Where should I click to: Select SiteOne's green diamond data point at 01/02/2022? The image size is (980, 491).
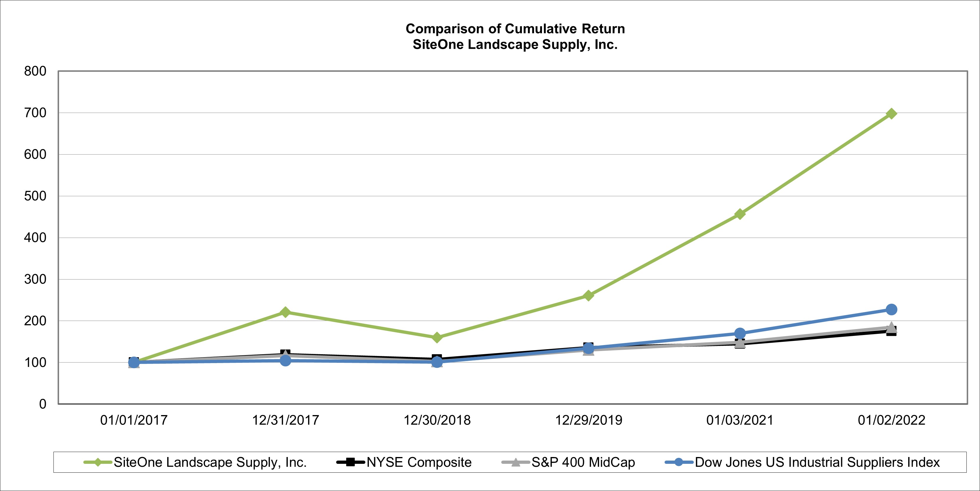tap(891, 114)
